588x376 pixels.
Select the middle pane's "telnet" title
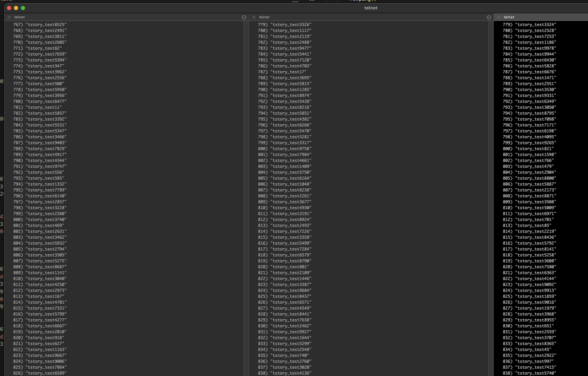pyautogui.click(x=264, y=17)
